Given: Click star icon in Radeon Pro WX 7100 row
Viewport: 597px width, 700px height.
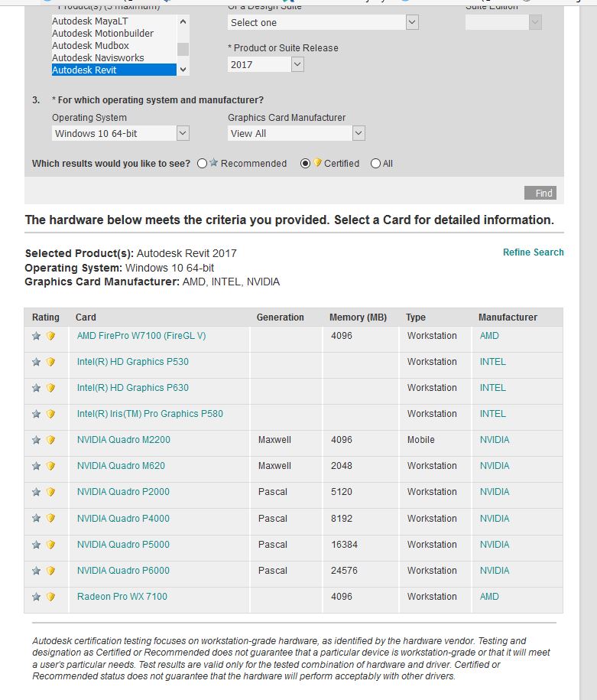Looking at the screenshot, I should (x=36, y=597).
